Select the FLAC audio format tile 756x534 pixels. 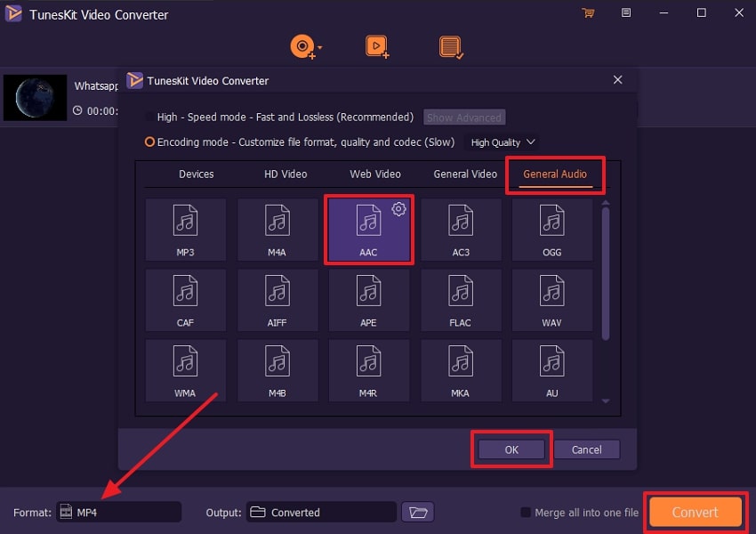click(461, 300)
